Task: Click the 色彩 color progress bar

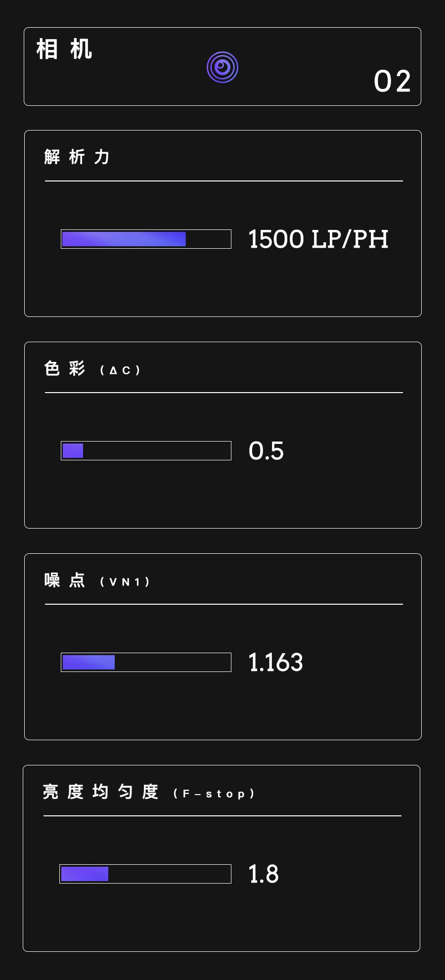Action: pos(146,450)
